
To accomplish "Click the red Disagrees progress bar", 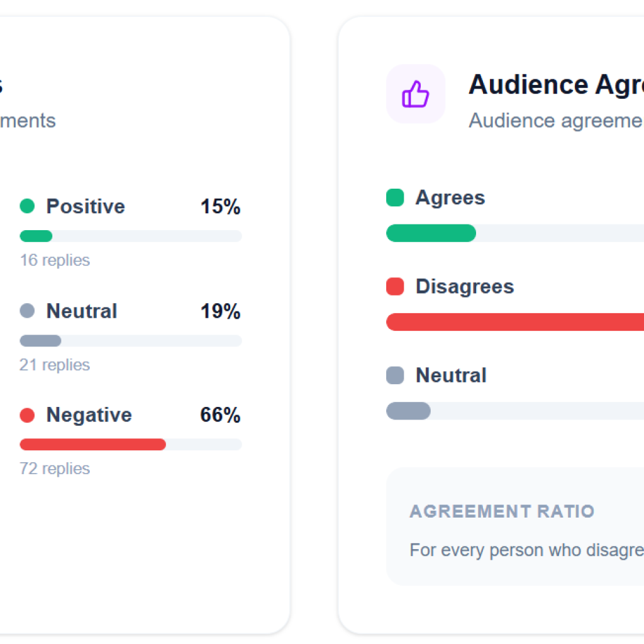I will pos(515,322).
